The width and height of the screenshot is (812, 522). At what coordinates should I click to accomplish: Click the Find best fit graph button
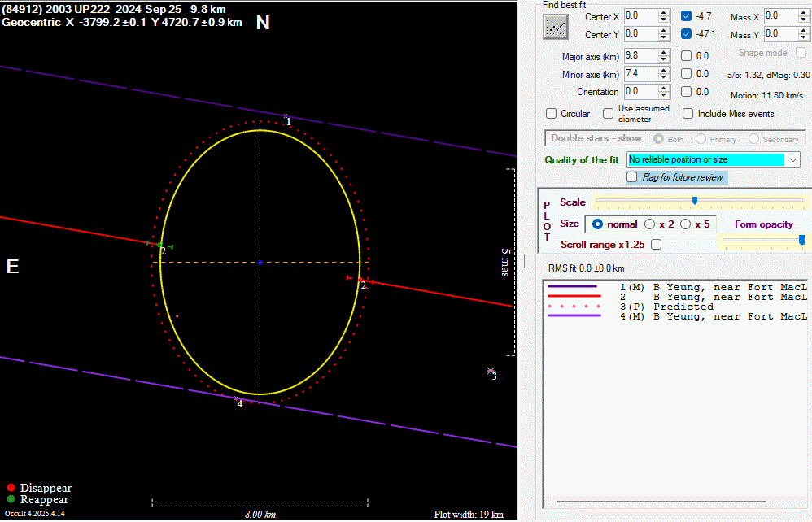tap(557, 25)
